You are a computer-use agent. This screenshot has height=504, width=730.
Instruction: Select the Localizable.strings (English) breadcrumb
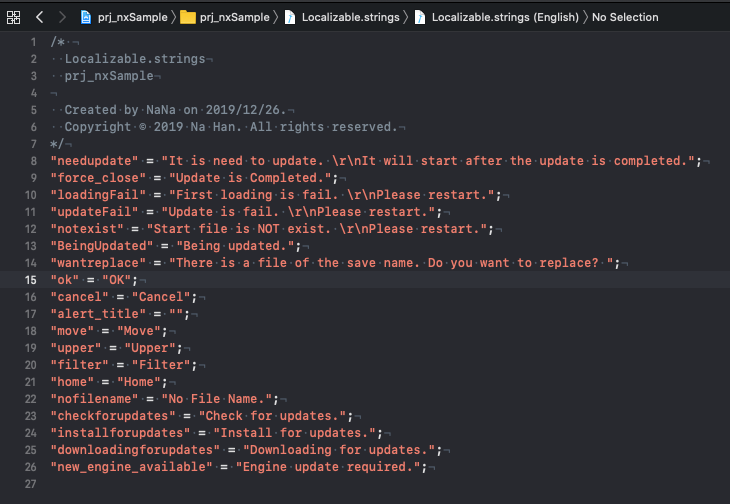(503, 17)
